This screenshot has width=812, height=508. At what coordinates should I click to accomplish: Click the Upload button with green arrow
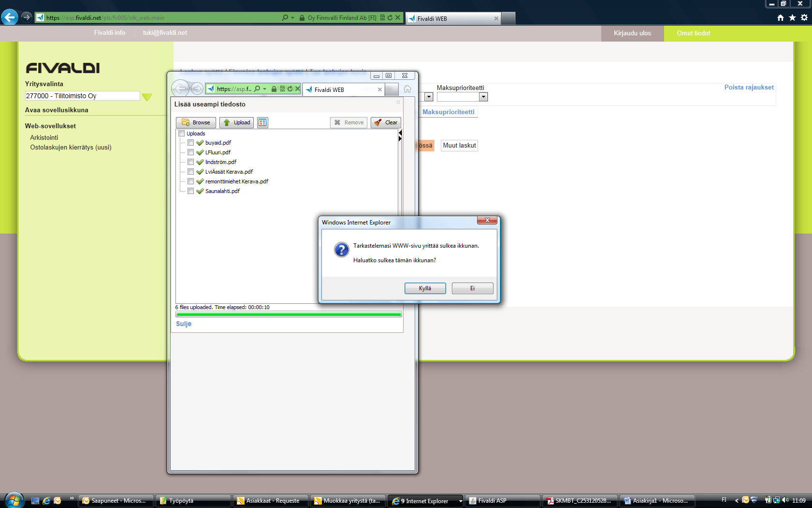[236, 122]
